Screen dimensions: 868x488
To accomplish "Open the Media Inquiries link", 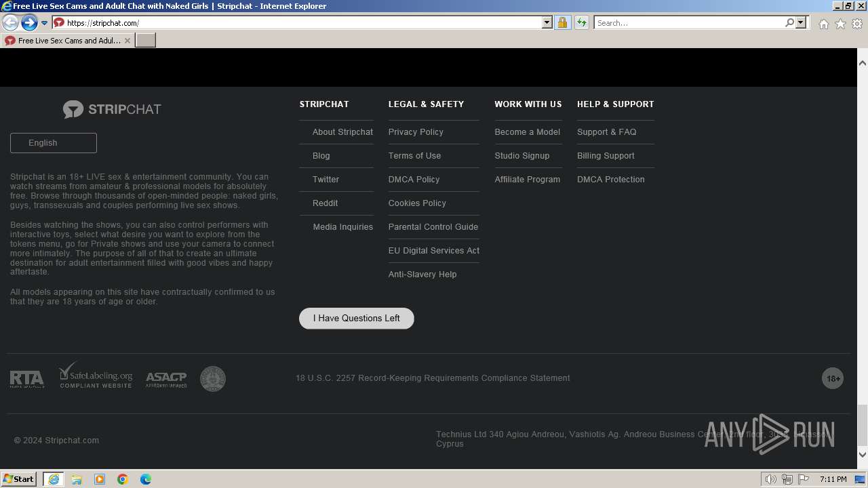I will [x=342, y=227].
